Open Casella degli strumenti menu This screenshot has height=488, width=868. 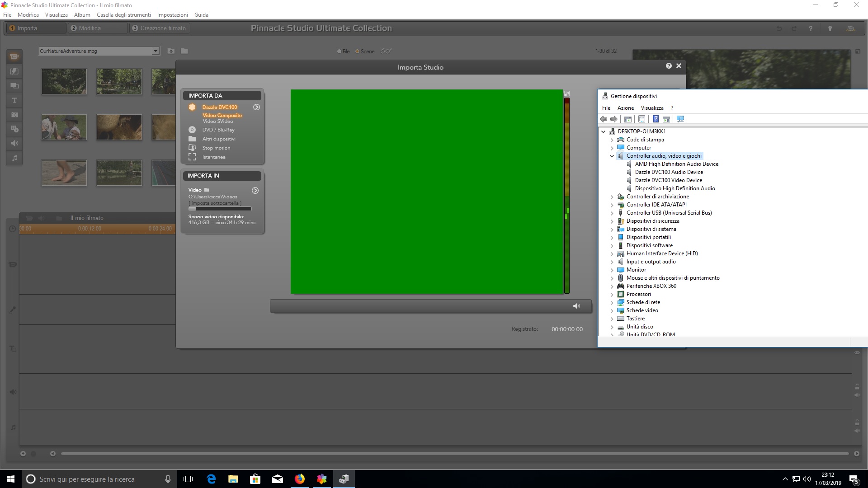124,14
